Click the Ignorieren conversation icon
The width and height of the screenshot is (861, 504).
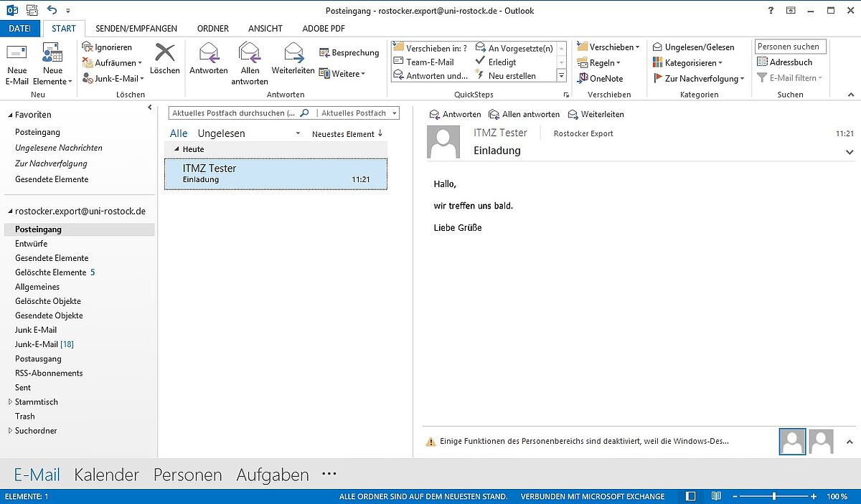(88, 47)
